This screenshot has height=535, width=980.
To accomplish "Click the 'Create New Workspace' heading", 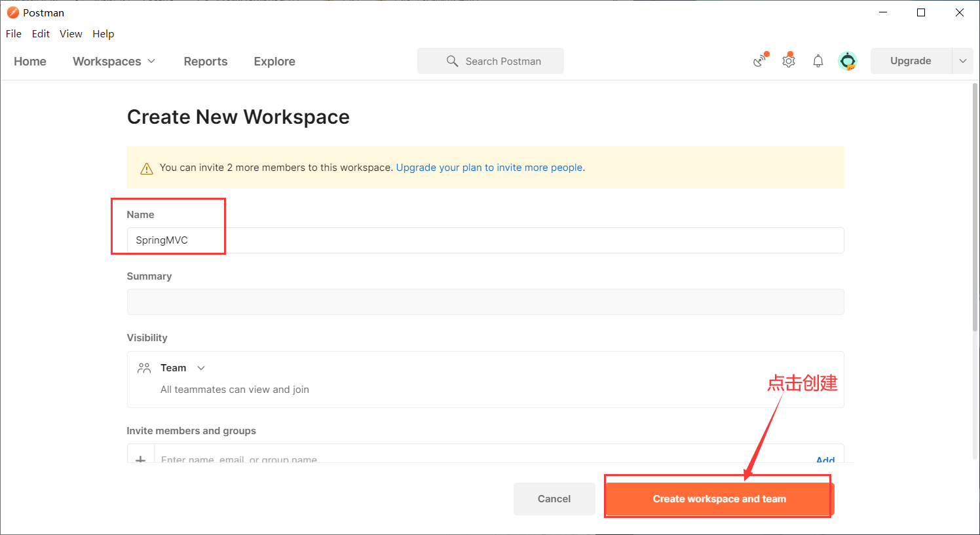I will pos(238,117).
